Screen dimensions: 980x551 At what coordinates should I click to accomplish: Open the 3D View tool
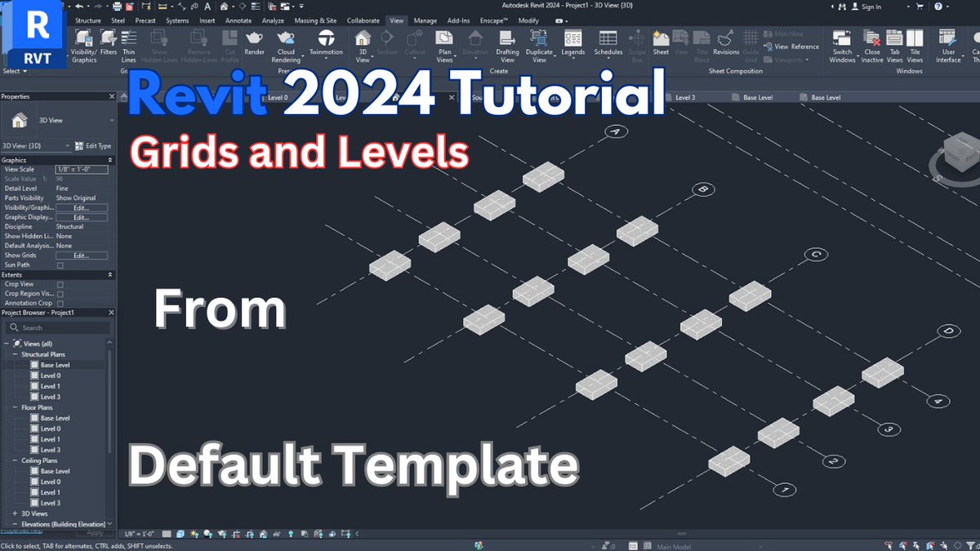click(x=363, y=45)
